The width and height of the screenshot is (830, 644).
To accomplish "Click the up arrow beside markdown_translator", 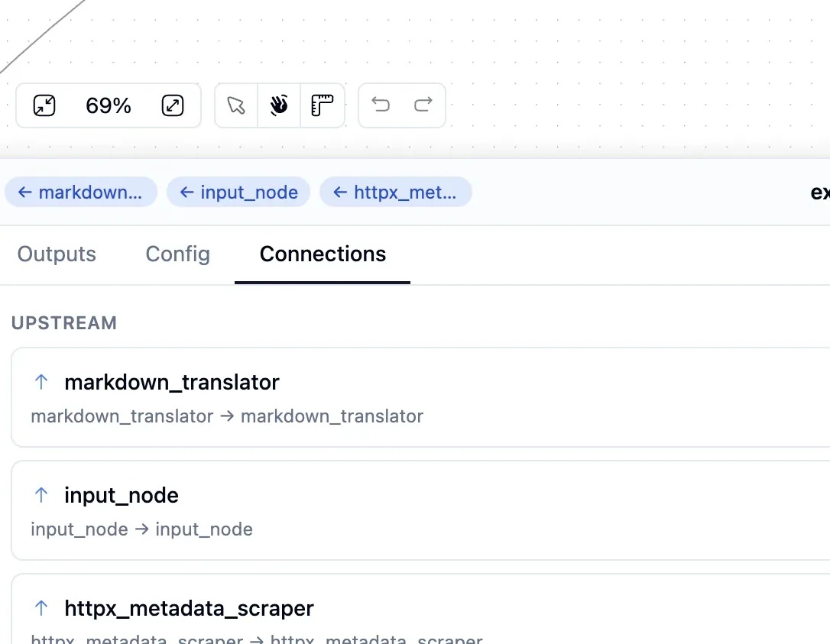I will 41,381.
